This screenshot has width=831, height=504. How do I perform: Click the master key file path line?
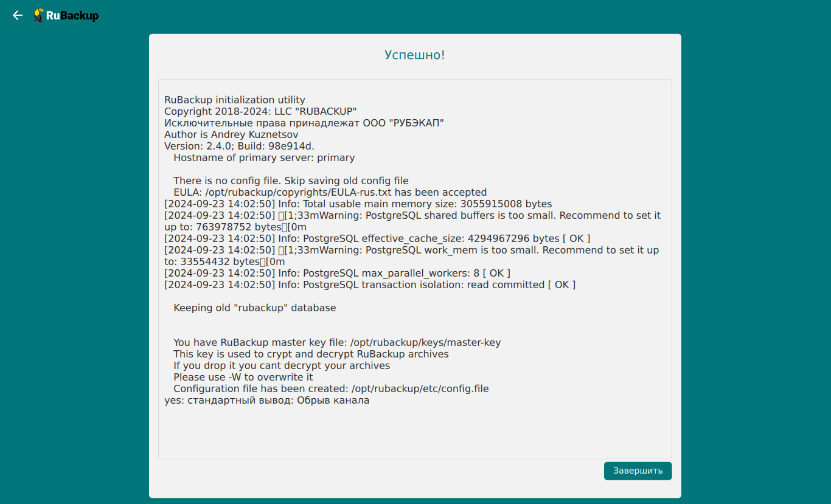(337, 342)
